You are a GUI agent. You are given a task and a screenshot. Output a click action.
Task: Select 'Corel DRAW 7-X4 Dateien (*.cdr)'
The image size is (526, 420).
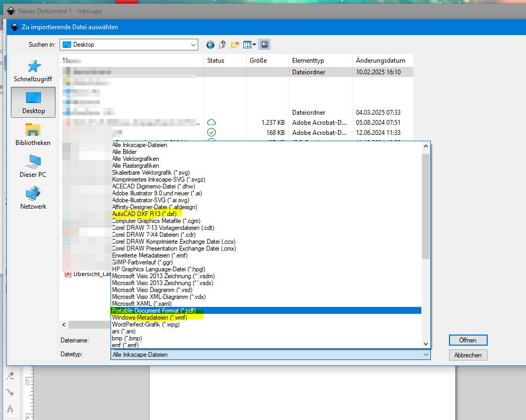point(154,235)
